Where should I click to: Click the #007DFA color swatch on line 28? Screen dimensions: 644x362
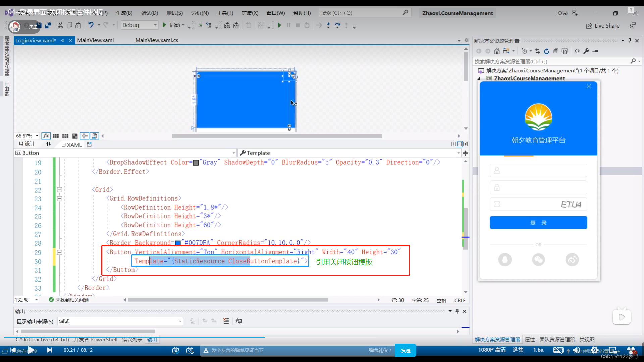(x=178, y=243)
